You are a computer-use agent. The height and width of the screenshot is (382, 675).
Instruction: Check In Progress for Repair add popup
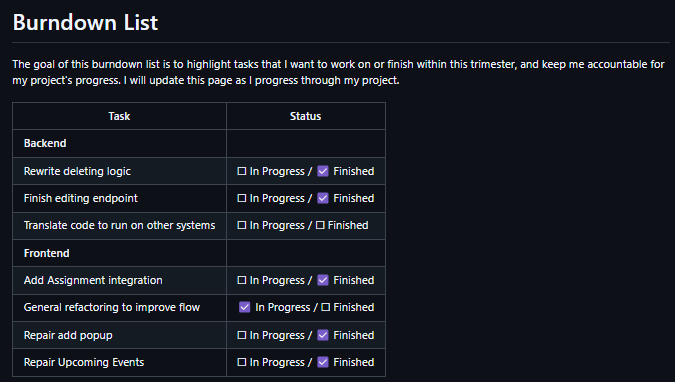coord(242,335)
